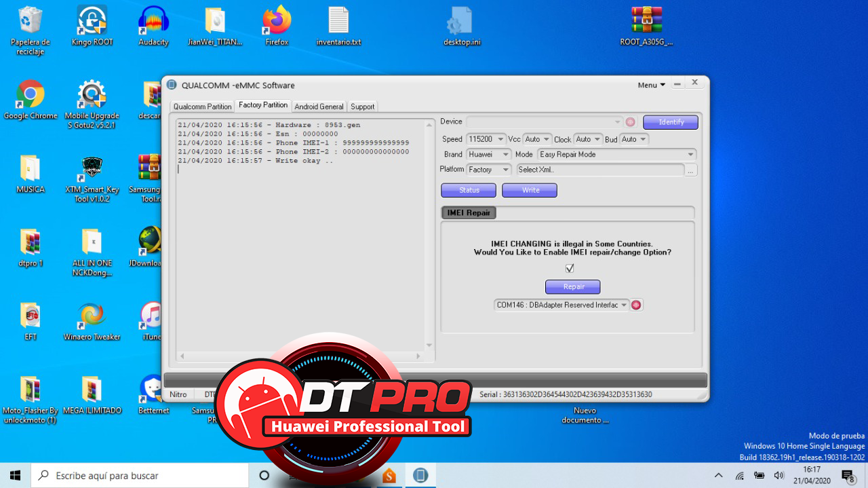Select the IMEI Repair tab
Viewport: 868px width, 488px height.
coord(468,212)
